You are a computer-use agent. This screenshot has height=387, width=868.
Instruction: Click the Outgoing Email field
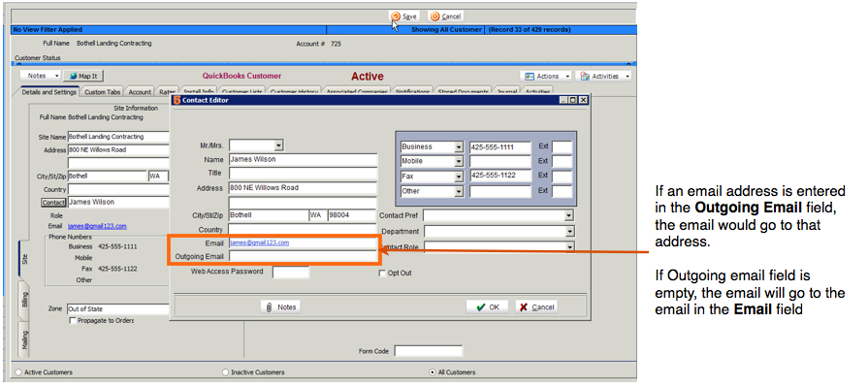point(303,256)
